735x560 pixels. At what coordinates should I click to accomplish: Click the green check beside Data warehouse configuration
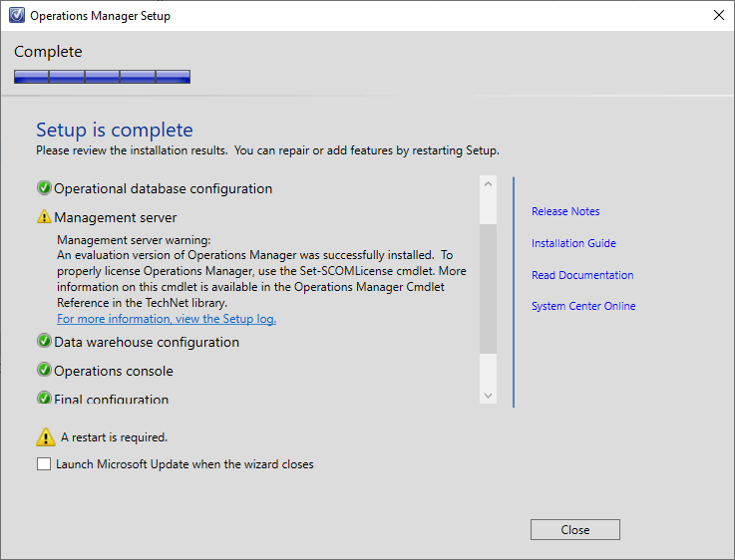tap(44, 342)
